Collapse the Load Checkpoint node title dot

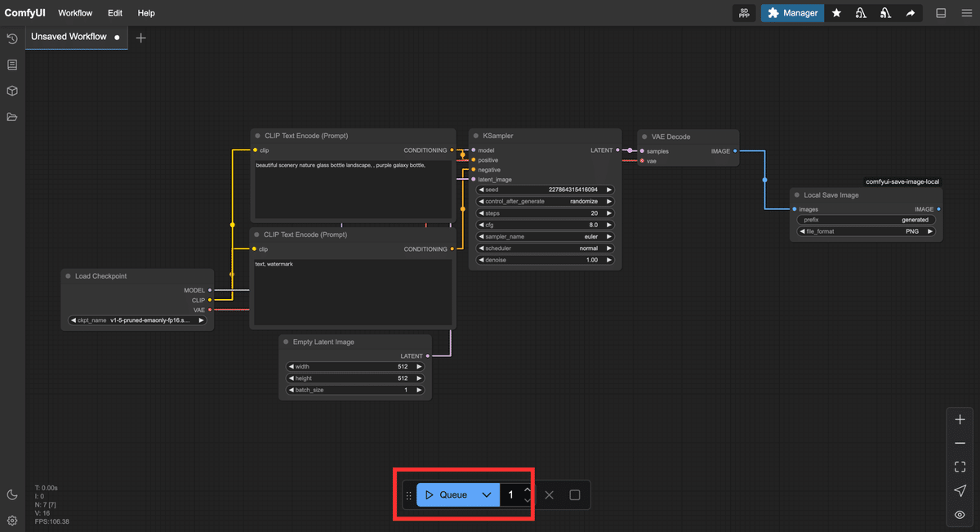(x=68, y=276)
